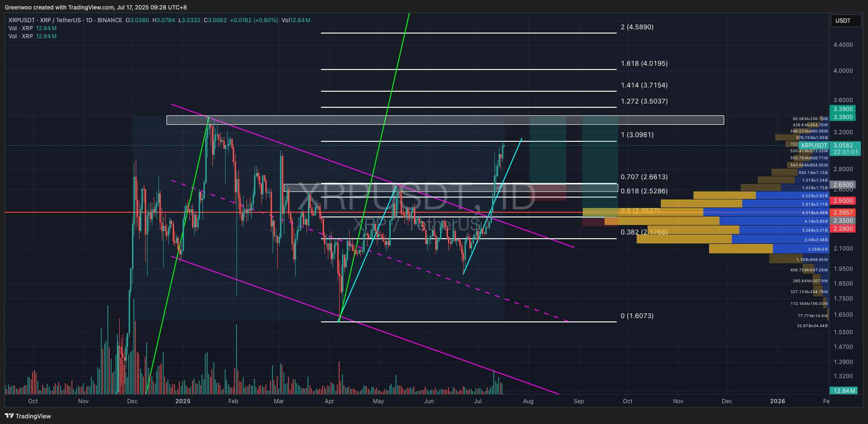Click the TradingView logo

28,416
